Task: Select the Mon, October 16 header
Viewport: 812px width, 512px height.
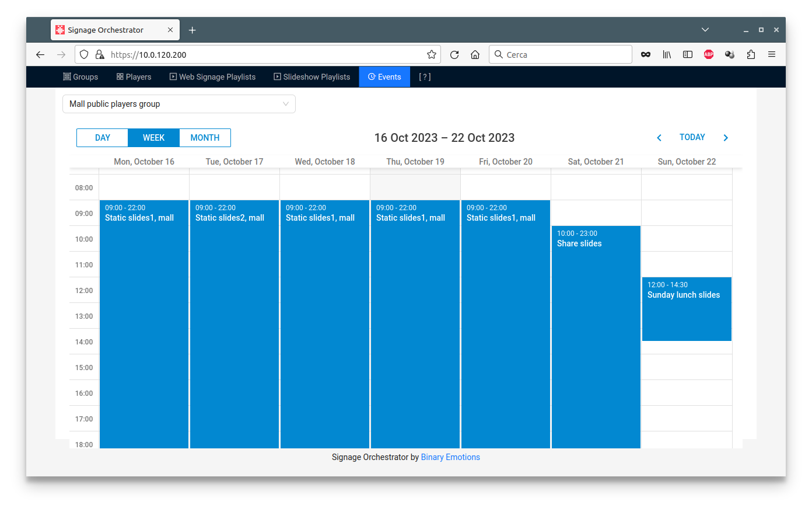Action: pyautogui.click(x=144, y=162)
